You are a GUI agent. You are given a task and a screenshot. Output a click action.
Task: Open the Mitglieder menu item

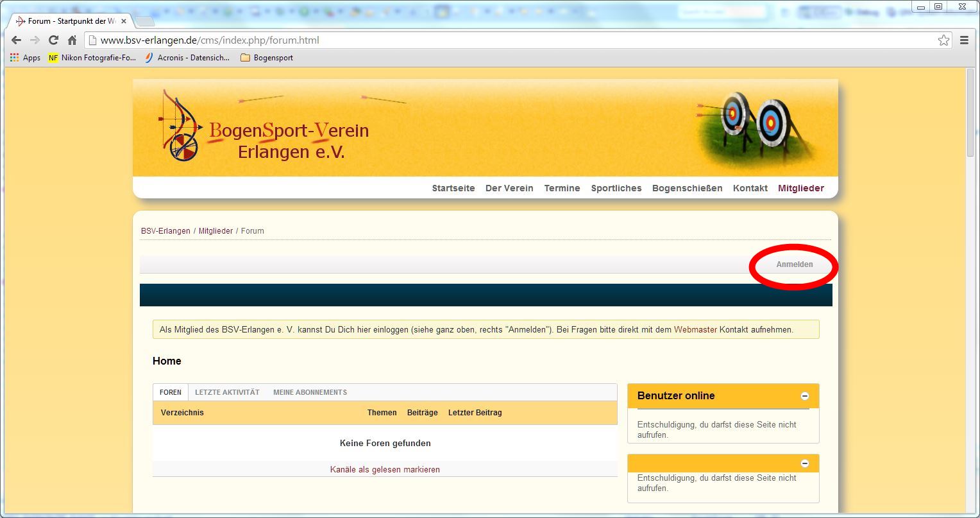(801, 188)
